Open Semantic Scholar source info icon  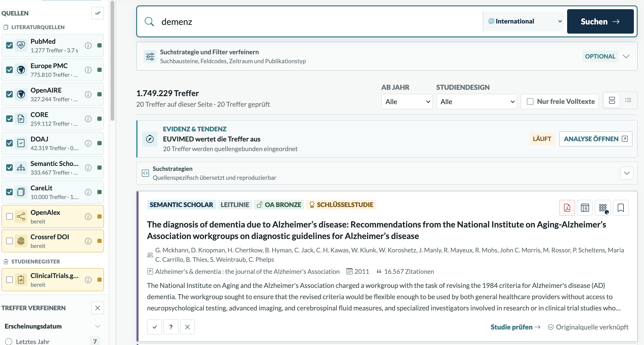[88, 168]
